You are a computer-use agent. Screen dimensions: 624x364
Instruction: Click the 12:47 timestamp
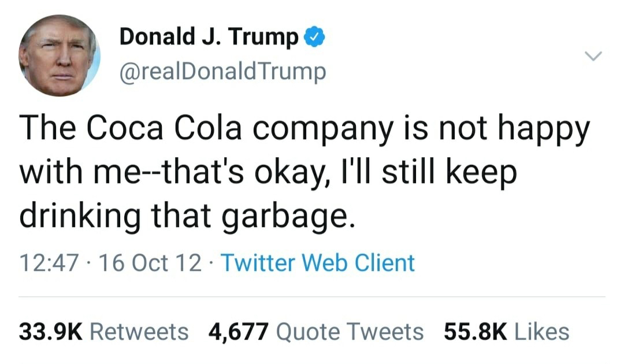(48, 263)
